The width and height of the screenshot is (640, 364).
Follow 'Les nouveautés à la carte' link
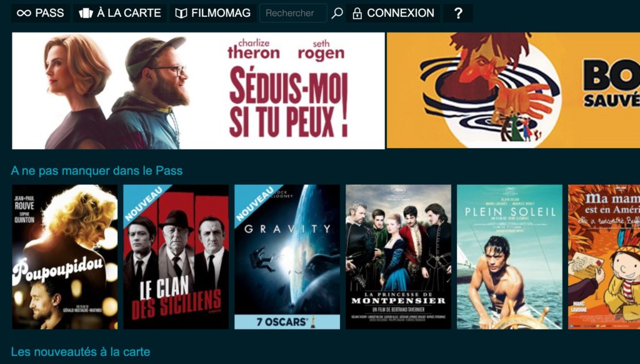tap(81, 352)
